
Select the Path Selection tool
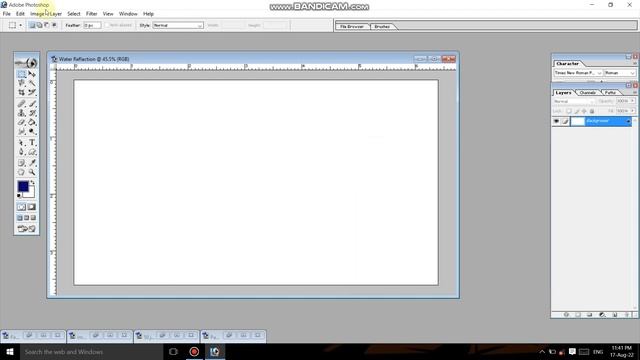(21, 143)
